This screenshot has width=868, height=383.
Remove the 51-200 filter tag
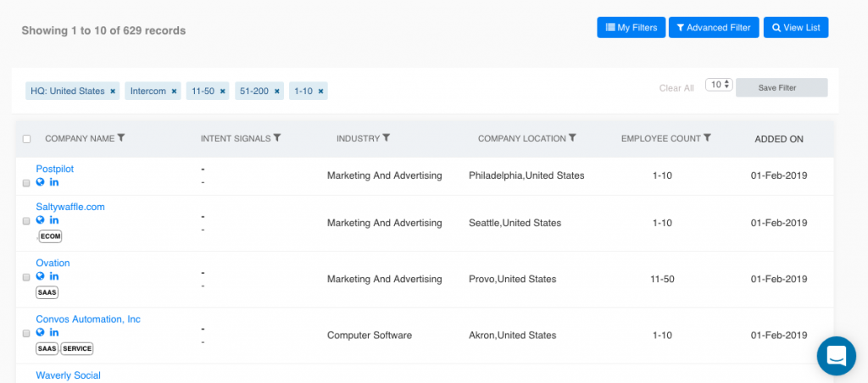click(277, 92)
